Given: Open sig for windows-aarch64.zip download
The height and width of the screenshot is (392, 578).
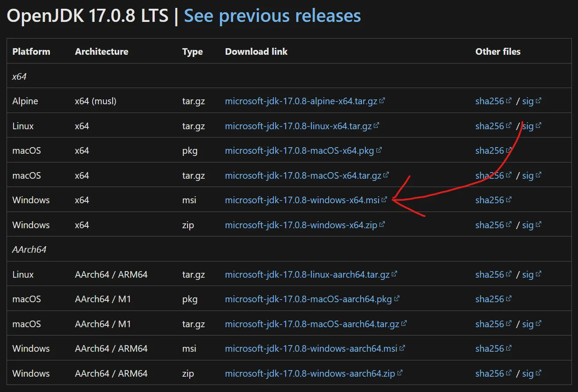Looking at the screenshot, I should coord(528,373).
